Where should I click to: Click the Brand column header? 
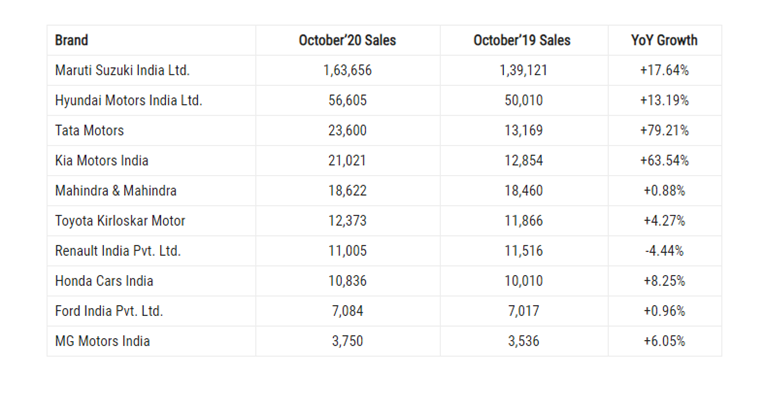point(71,40)
